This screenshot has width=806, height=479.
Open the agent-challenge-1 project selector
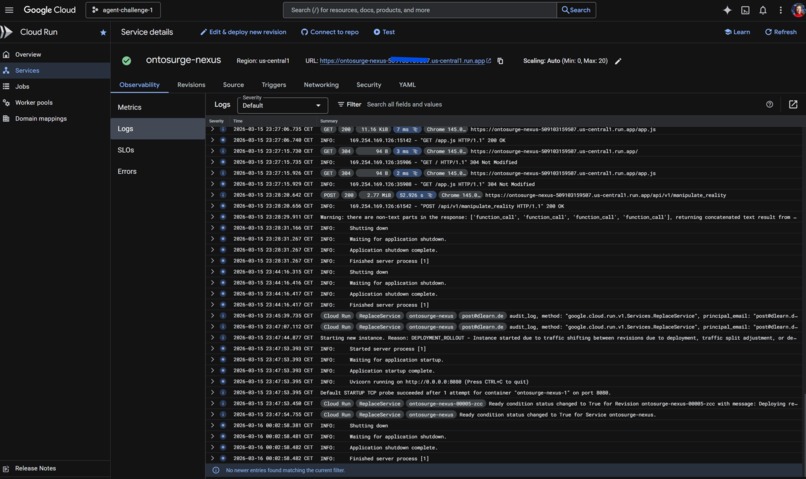coord(123,10)
